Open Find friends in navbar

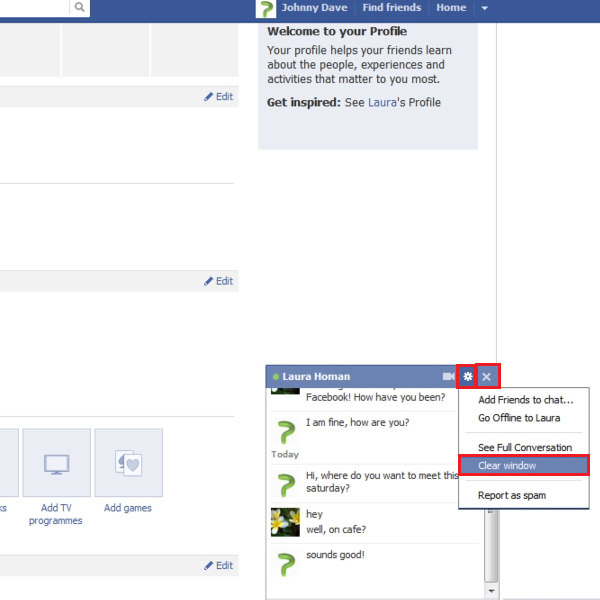coord(391,8)
